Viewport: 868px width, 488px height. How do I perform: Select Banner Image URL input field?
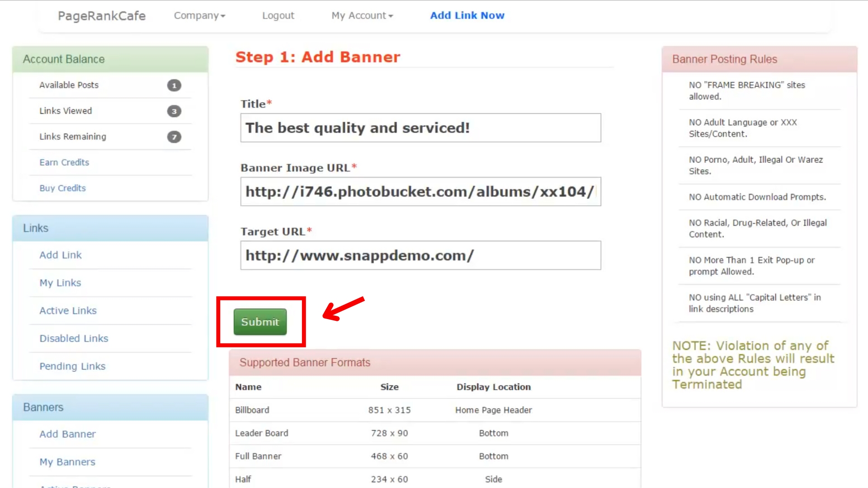coord(421,191)
